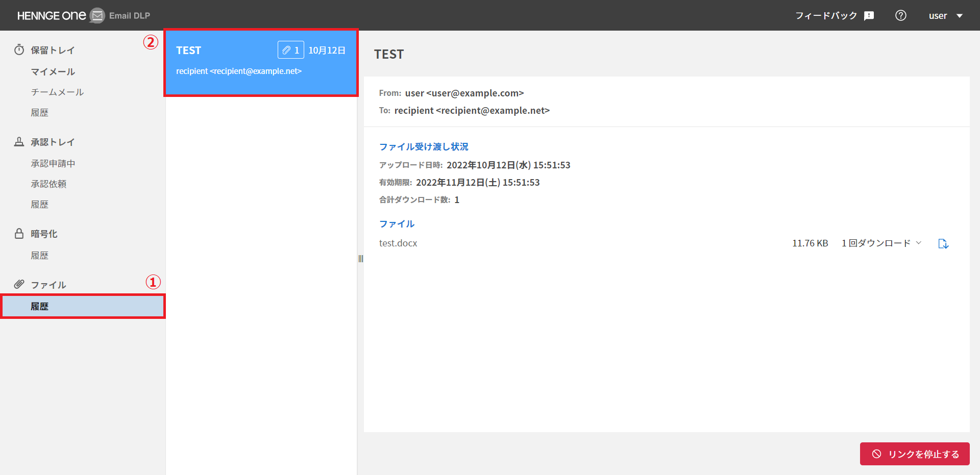Select the ファイル section heading in sidebar
Image resolution: width=980 pixels, height=475 pixels.
48,285
